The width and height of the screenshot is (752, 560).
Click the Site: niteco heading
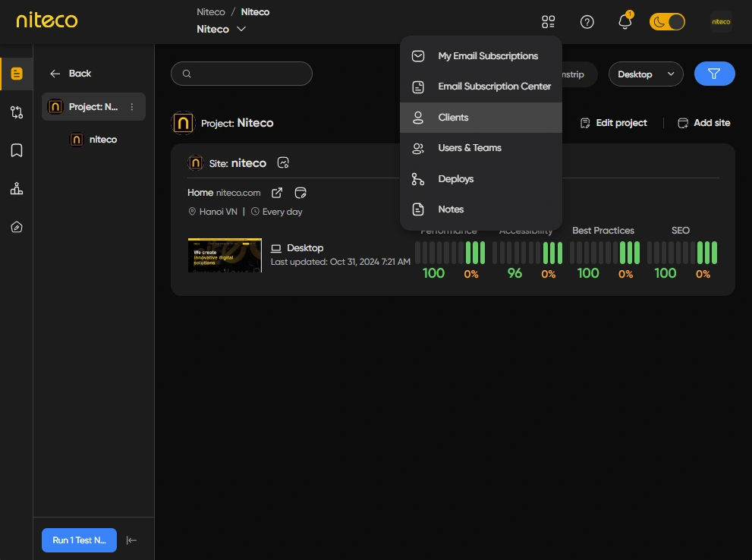(238, 163)
